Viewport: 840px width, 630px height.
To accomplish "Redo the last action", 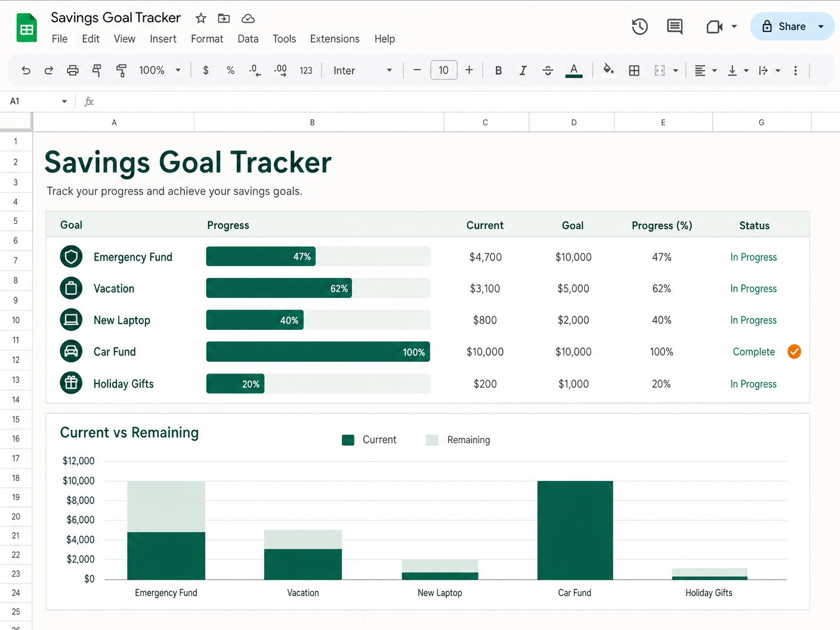I will pos(49,70).
